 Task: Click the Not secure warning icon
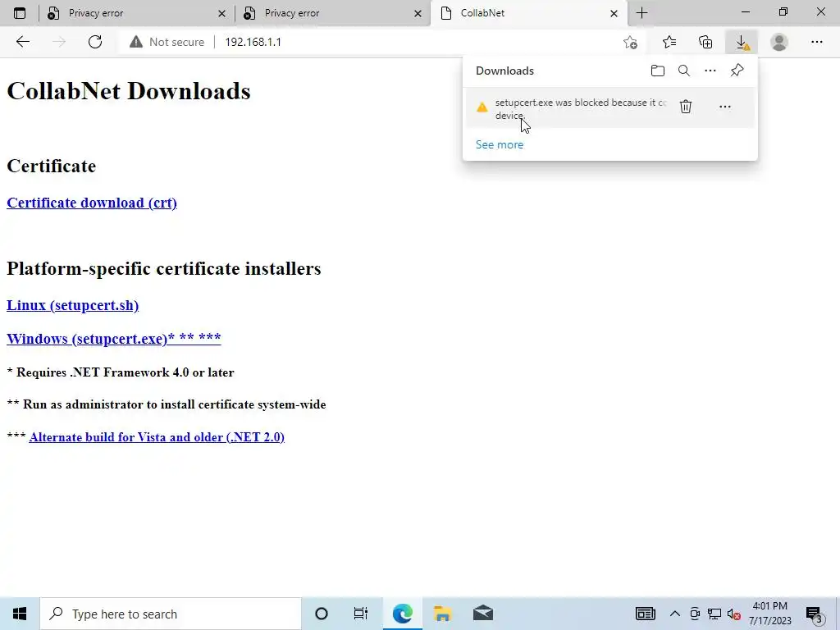click(136, 42)
